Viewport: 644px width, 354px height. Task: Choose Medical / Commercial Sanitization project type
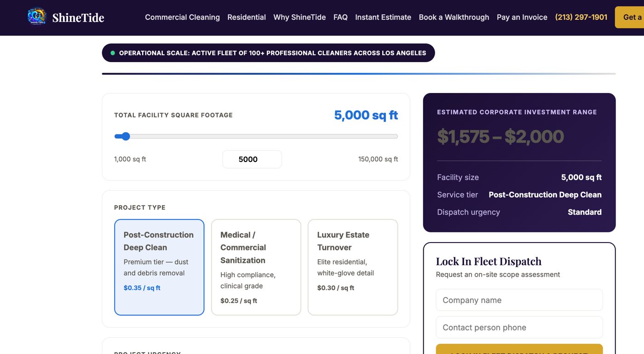coord(256,267)
